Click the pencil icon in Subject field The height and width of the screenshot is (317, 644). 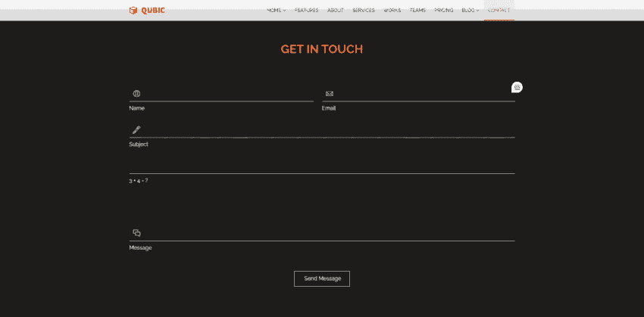tap(136, 129)
